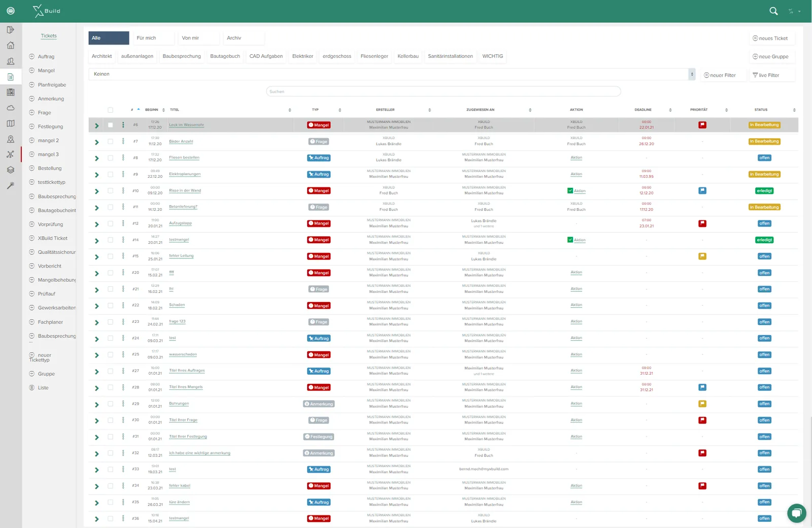Click the magic wand icon in sidebar

[11, 186]
